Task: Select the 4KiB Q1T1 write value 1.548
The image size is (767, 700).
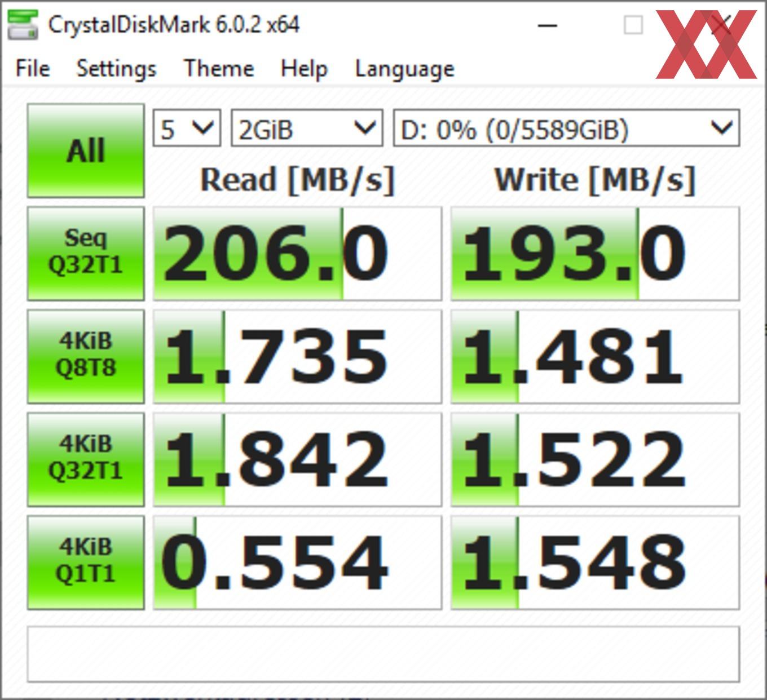Action: coord(595,562)
